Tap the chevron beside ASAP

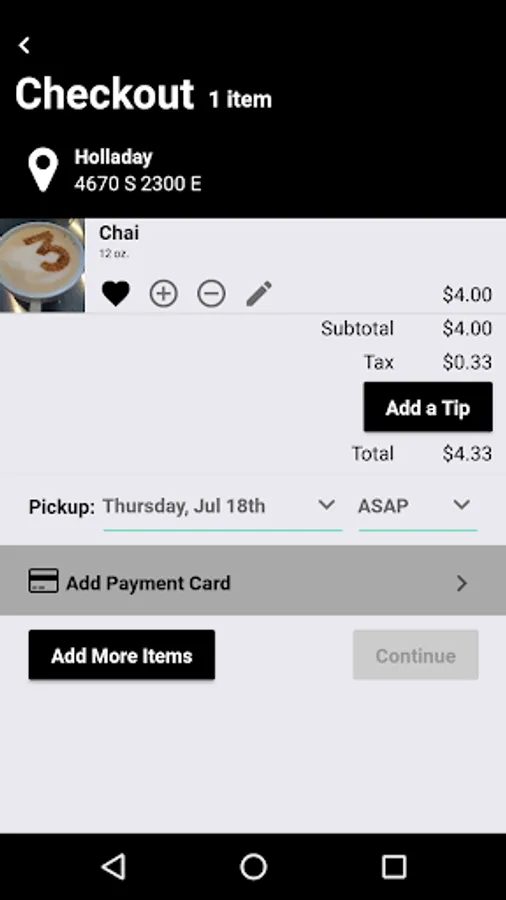pyautogui.click(x=461, y=505)
